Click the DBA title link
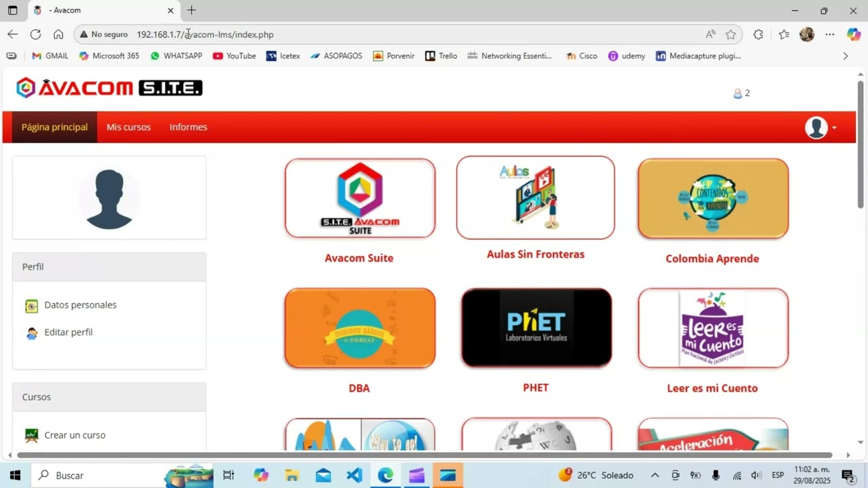Viewport: 868px width, 488px height. [359, 388]
